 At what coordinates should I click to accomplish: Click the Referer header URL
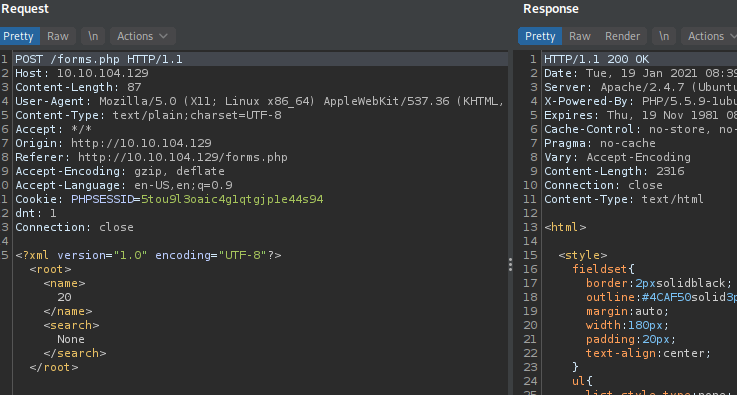click(183, 157)
